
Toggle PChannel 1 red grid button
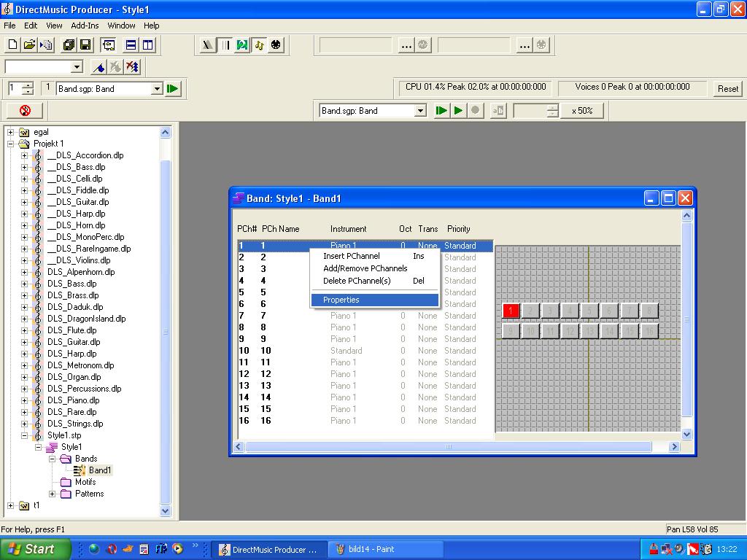tap(511, 311)
